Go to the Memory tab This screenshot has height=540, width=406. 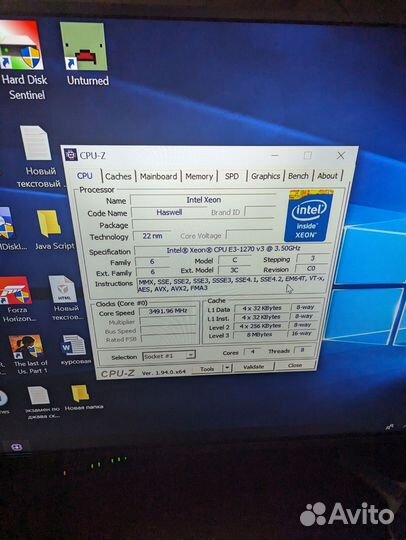[199, 176]
